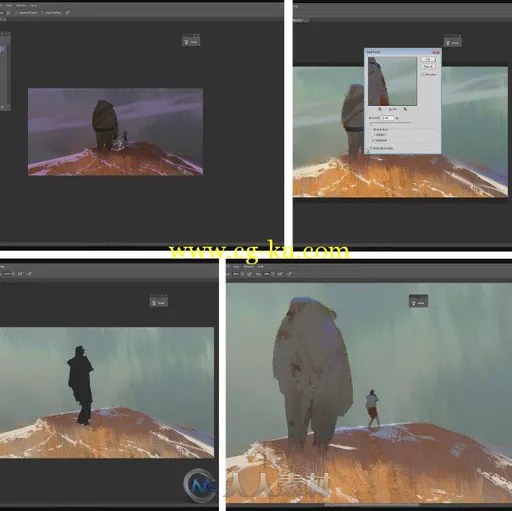Open Flow dropdown in close-up creature window
Viewport: 512px width, 511px height.
273,274
